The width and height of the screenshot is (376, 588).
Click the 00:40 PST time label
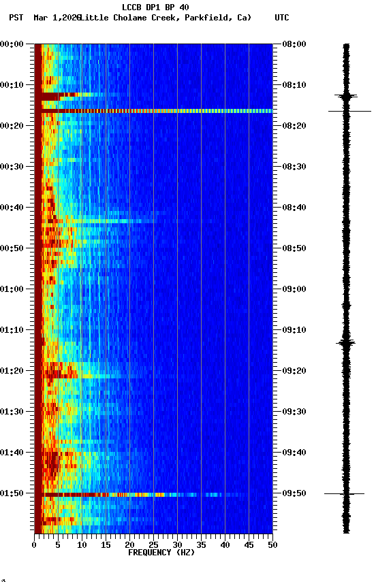click(12, 208)
